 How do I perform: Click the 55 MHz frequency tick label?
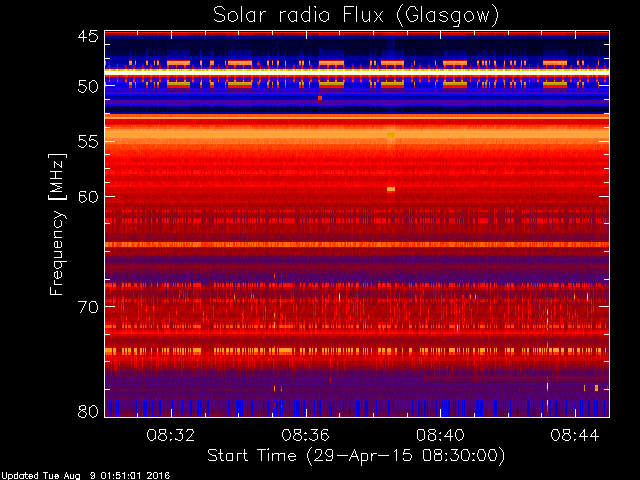pos(88,142)
